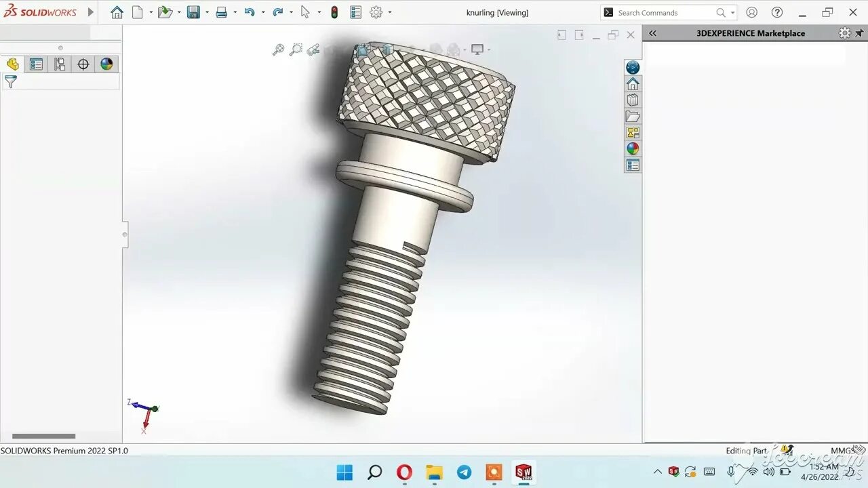This screenshot has width=868, height=488.
Task: Open the File Explorer task pane tab
Action: point(633,117)
